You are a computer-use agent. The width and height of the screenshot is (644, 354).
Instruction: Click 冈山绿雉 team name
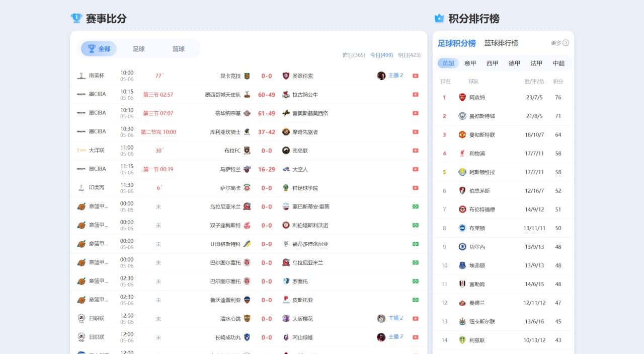click(x=302, y=337)
